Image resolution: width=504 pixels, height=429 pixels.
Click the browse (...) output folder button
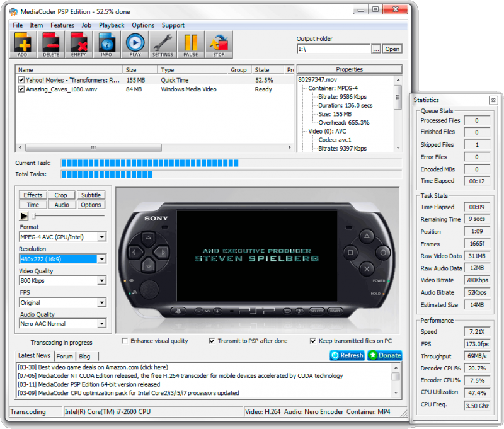click(376, 49)
